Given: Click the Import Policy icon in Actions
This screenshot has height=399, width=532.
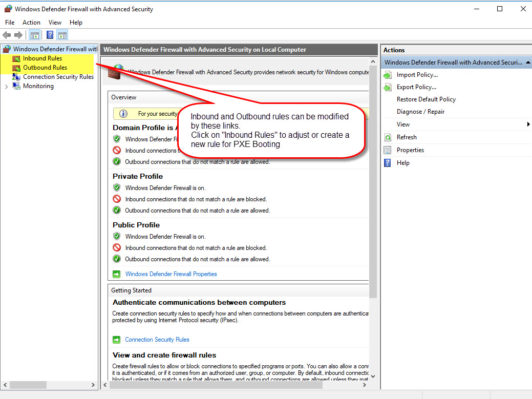Looking at the screenshot, I should (388, 75).
